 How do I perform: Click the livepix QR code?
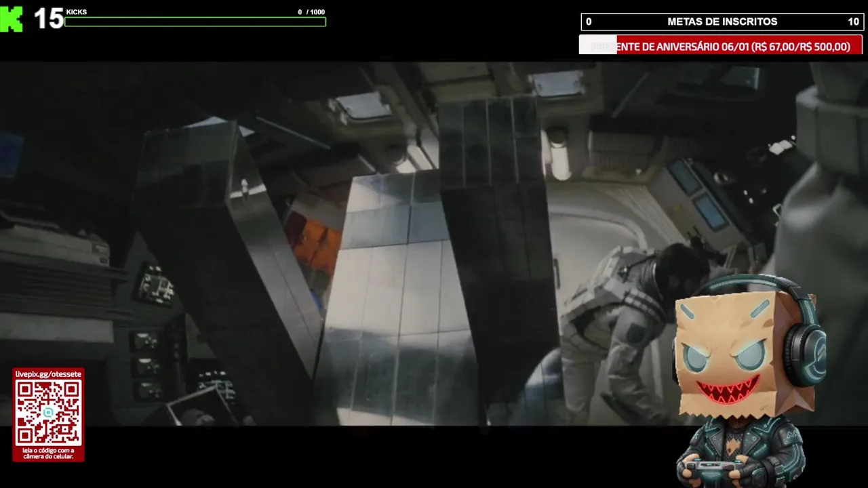coord(48,412)
